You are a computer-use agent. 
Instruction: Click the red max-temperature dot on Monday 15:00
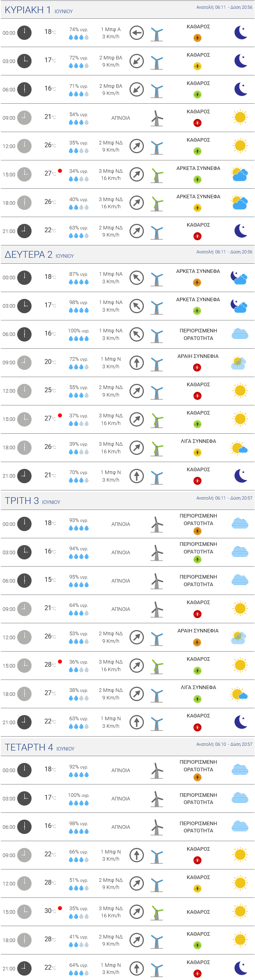60,415
